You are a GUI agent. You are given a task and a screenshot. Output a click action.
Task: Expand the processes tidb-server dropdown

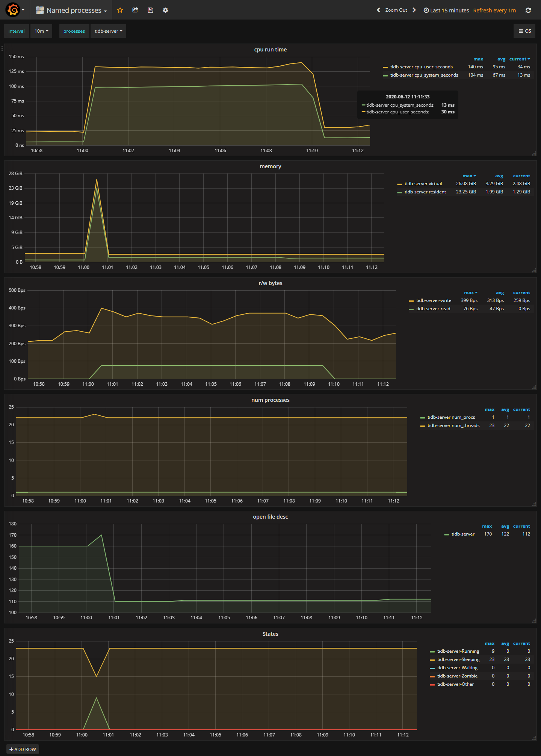click(108, 31)
